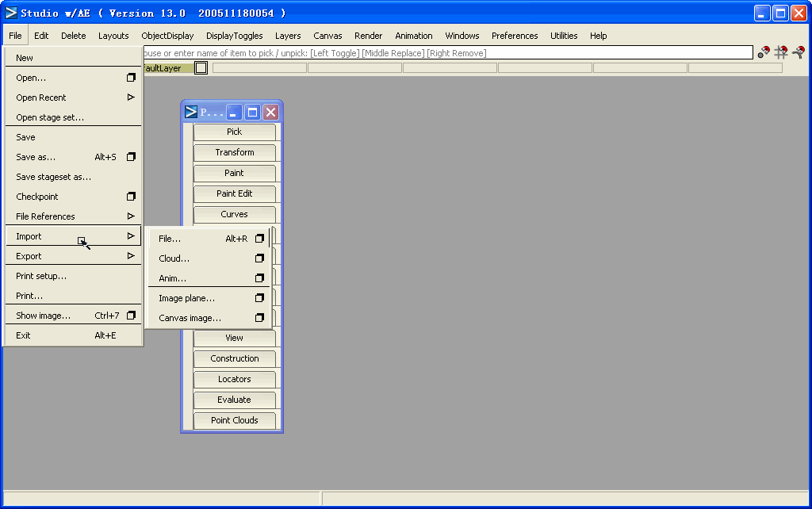This screenshot has width=812, height=509.
Task: Expand the Export submenu arrow
Action: [131, 256]
